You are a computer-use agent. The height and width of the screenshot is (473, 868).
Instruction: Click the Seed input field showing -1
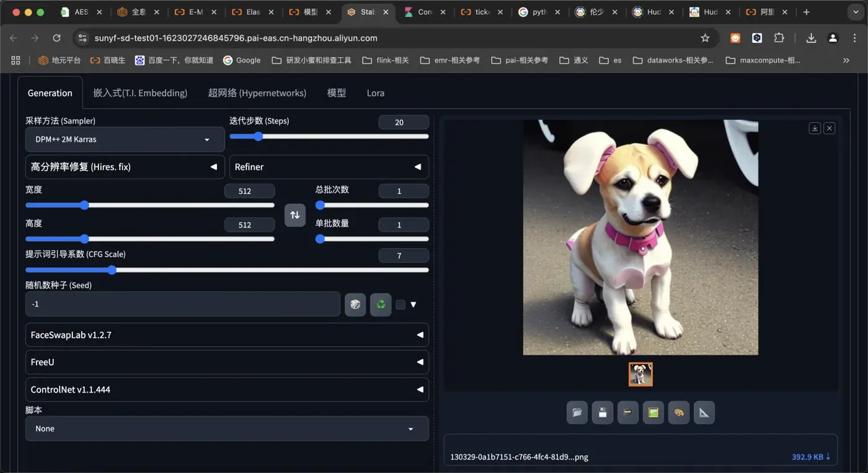point(183,304)
